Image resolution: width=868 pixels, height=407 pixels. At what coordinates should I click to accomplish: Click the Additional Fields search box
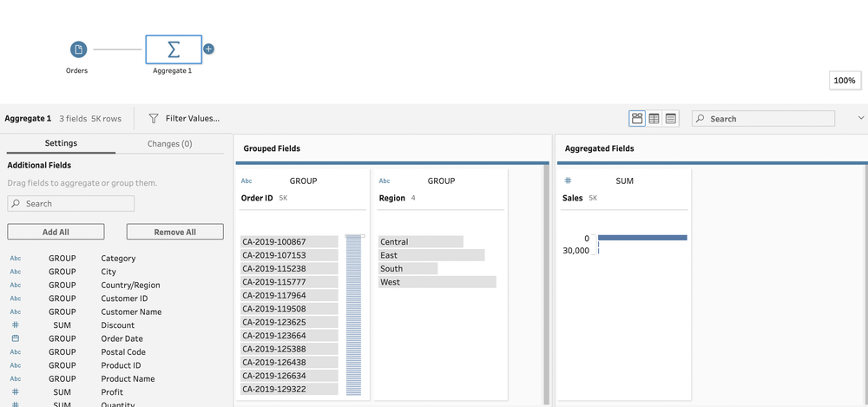point(71,204)
